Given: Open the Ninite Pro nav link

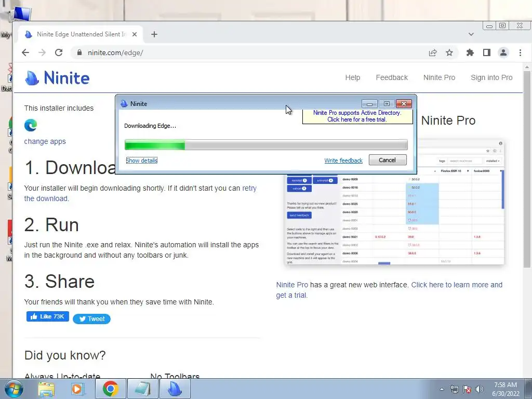Looking at the screenshot, I should pos(439,78).
